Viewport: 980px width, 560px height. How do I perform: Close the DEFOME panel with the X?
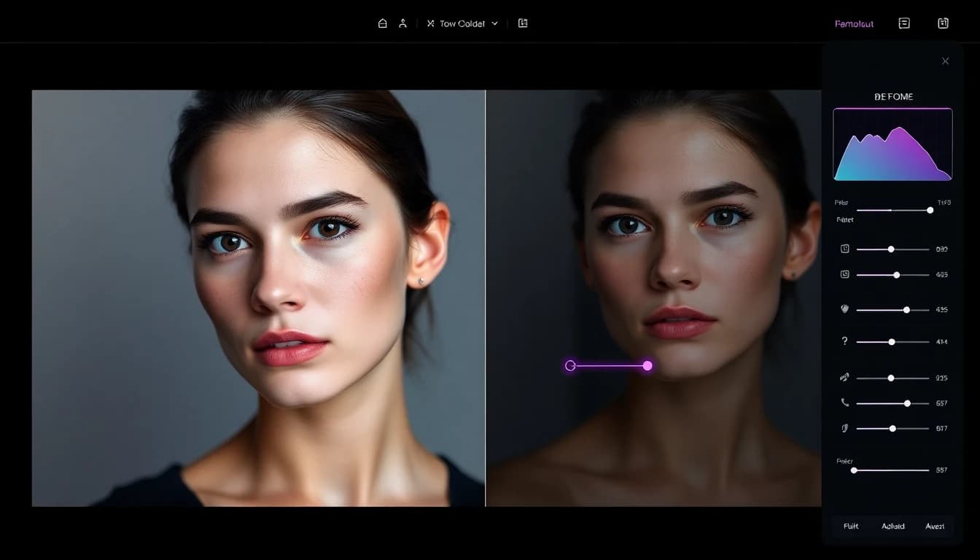(x=945, y=61)
